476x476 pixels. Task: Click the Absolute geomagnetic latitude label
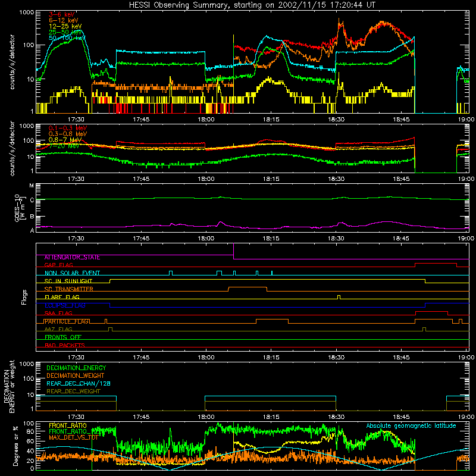411,425
